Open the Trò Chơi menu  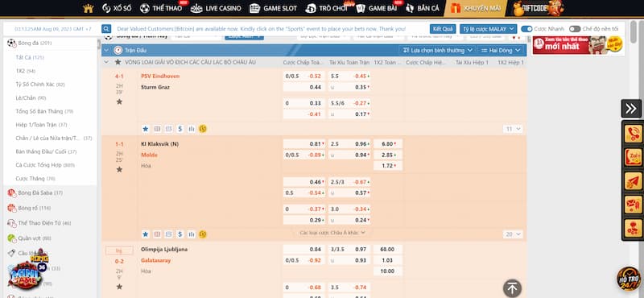327,8
